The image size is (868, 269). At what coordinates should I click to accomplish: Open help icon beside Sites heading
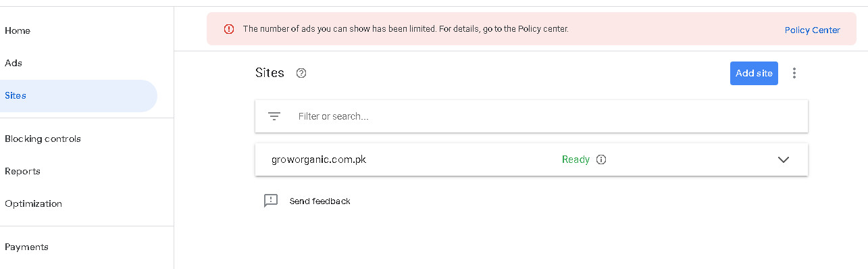pos(301,73)
